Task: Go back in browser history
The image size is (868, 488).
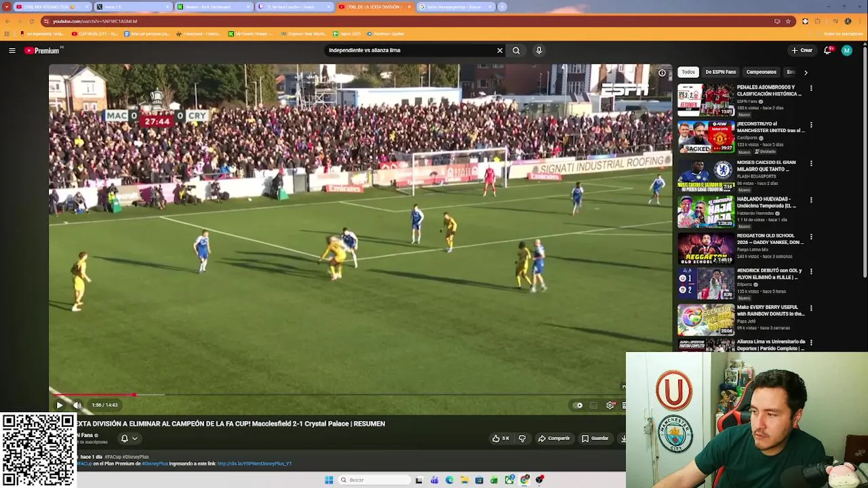Action: tap(7, 21)
